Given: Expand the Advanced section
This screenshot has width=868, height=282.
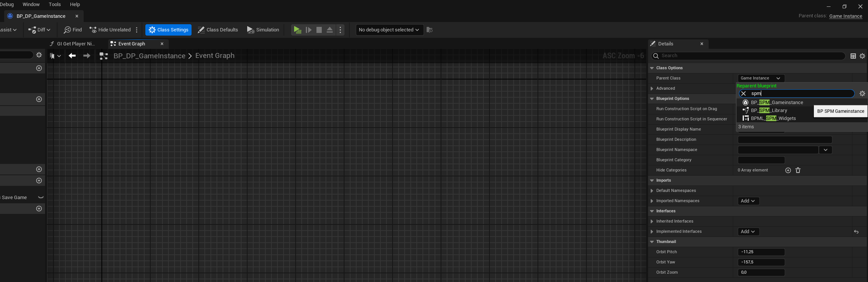Looking at the screenshot, I should click(x=652, y=89).
